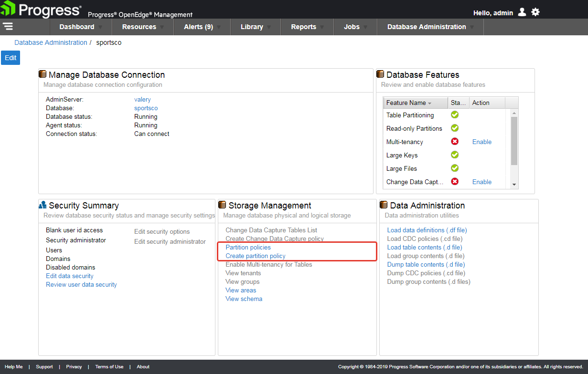The width and height of the screenshot is (588, 374).
Task: Click the Progress logo
Action: (x=41, y=10)
